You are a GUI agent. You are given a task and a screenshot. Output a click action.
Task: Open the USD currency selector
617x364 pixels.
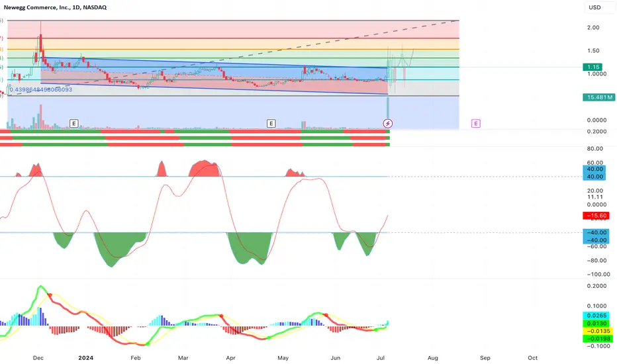(x=594, y=7)
